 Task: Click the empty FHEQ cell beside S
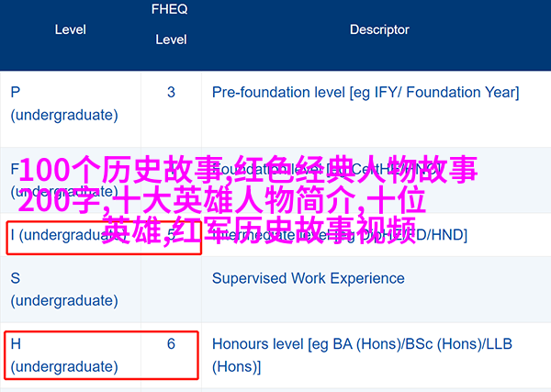(x=171, y=289)
